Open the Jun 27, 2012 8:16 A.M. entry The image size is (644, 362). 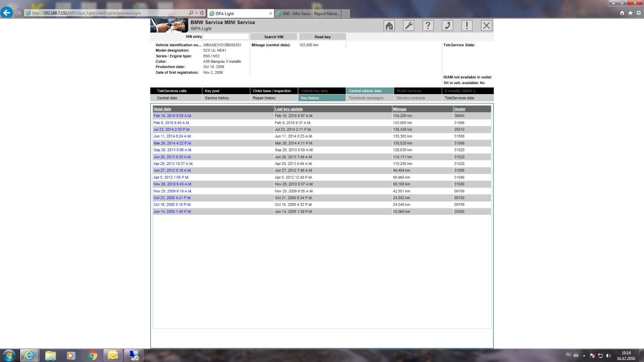(x=172, y=171)
